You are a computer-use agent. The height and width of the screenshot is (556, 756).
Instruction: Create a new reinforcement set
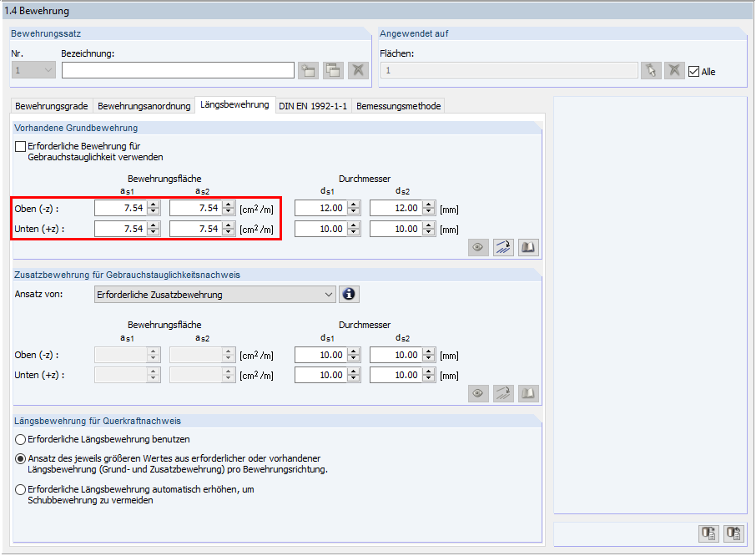[x=308, y=70]
